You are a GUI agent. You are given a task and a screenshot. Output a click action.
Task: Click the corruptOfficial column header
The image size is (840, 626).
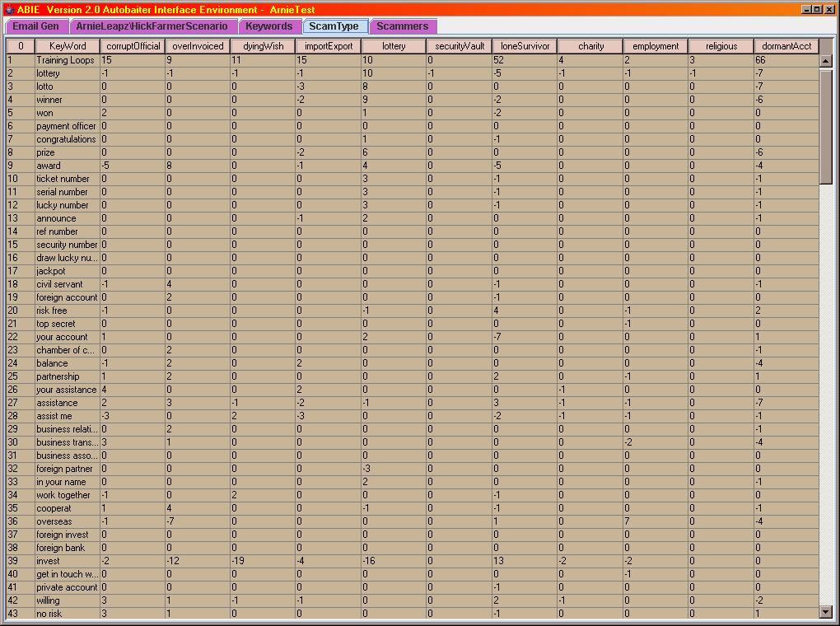(133, 46)
